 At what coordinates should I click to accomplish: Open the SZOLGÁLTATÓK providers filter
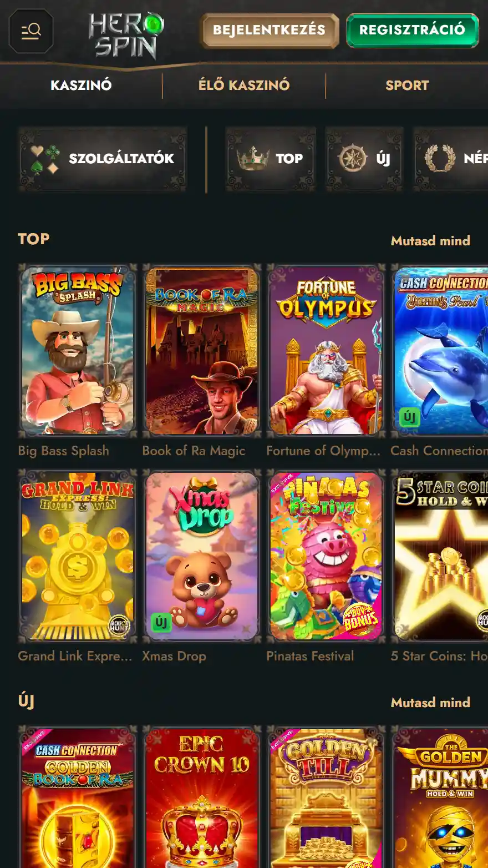(x=103, y=159)
